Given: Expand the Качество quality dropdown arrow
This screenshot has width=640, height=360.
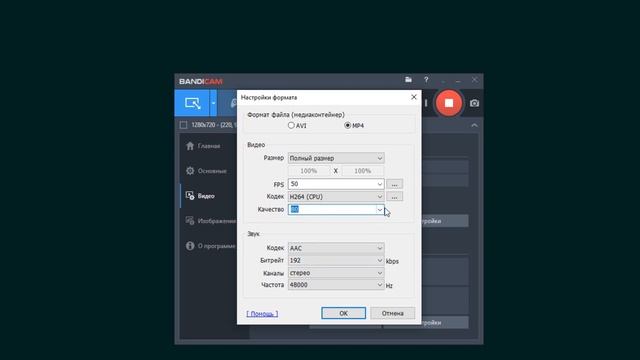Looking at the screenshot, I should click(x=380, y=209).
